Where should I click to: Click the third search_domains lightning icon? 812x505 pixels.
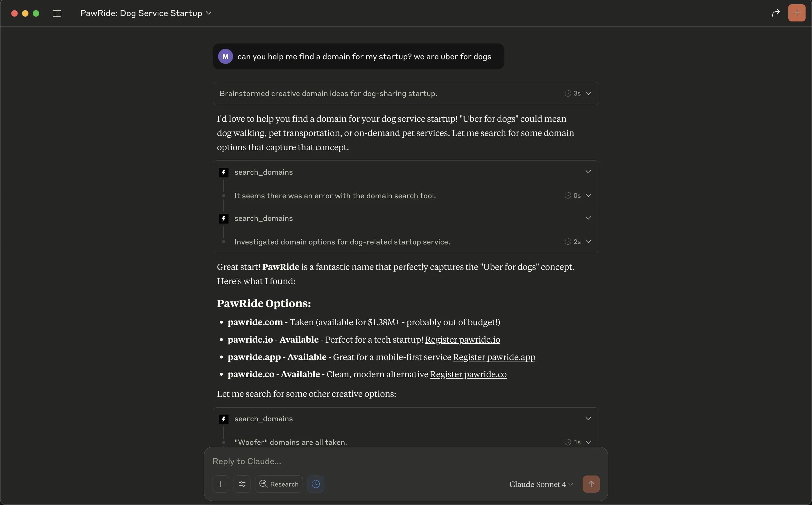[224, 419]
